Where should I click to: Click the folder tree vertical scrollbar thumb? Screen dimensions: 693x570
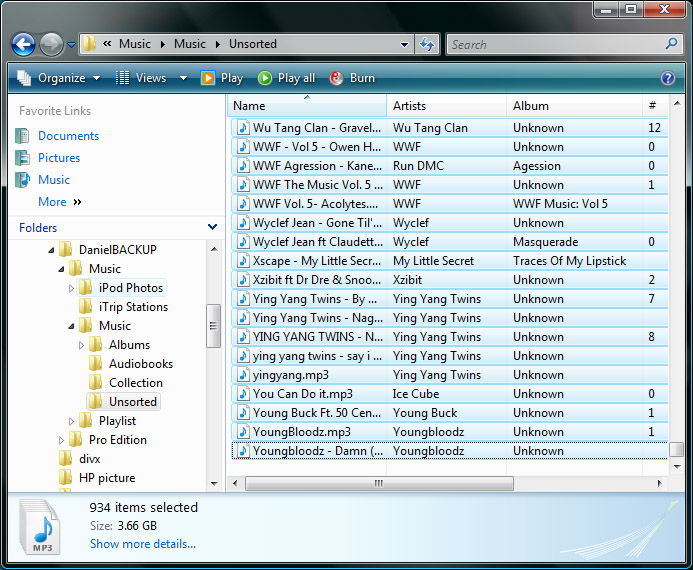pos(213,326)
